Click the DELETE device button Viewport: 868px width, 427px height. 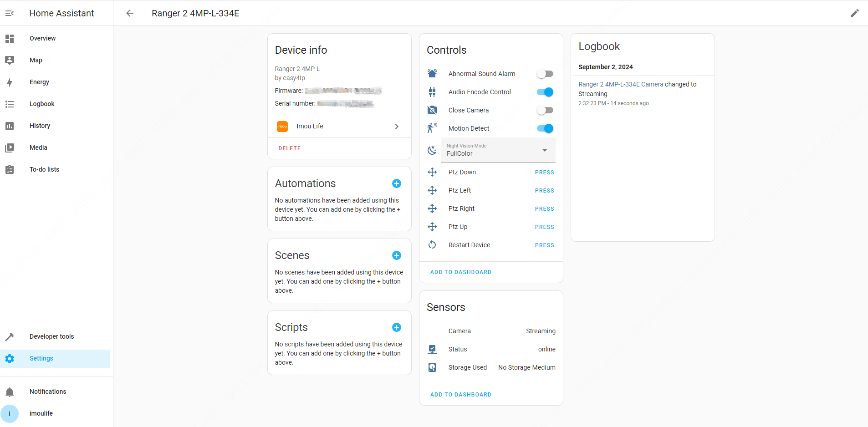tap(290, 148)
